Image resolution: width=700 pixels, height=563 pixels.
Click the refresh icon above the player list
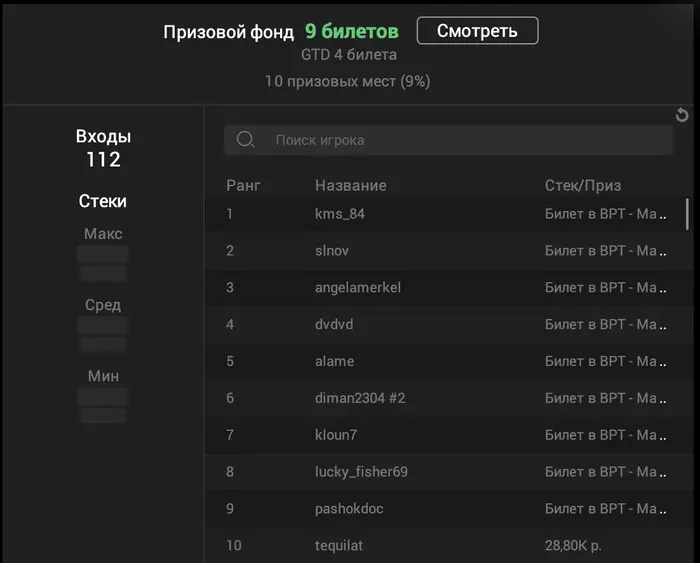click(682, 116)
